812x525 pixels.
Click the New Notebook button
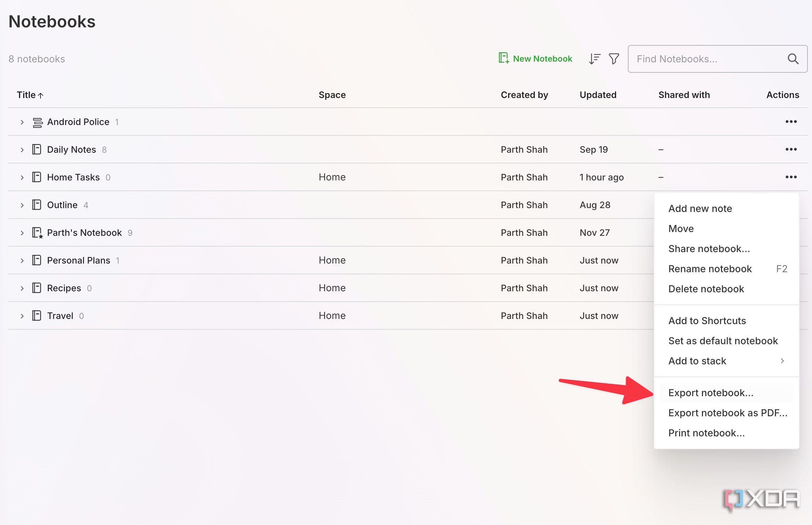point(535,59)
